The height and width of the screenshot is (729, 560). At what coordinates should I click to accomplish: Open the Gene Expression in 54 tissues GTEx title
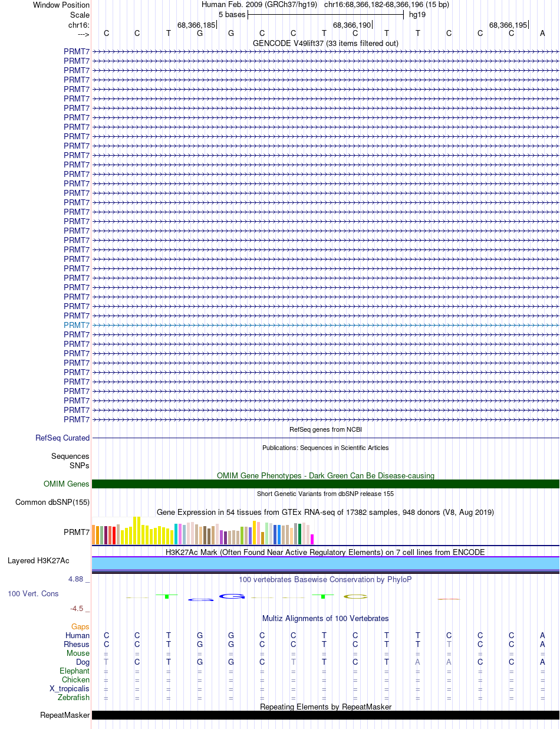pos(325,512)
